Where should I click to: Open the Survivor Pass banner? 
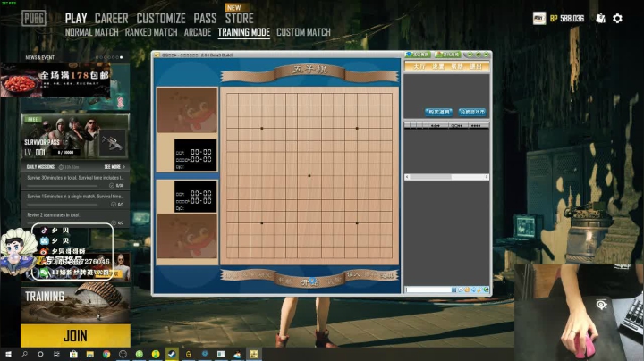point(75,137)
